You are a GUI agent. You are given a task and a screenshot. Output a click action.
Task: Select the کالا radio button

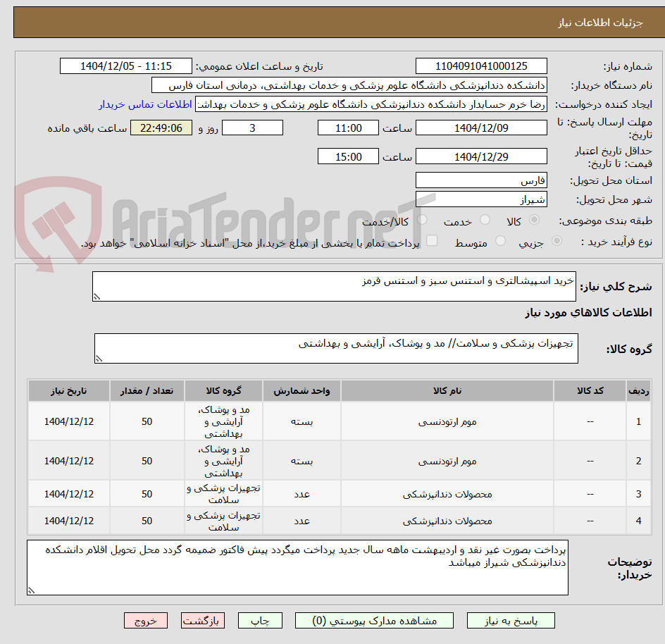point(534,220)
